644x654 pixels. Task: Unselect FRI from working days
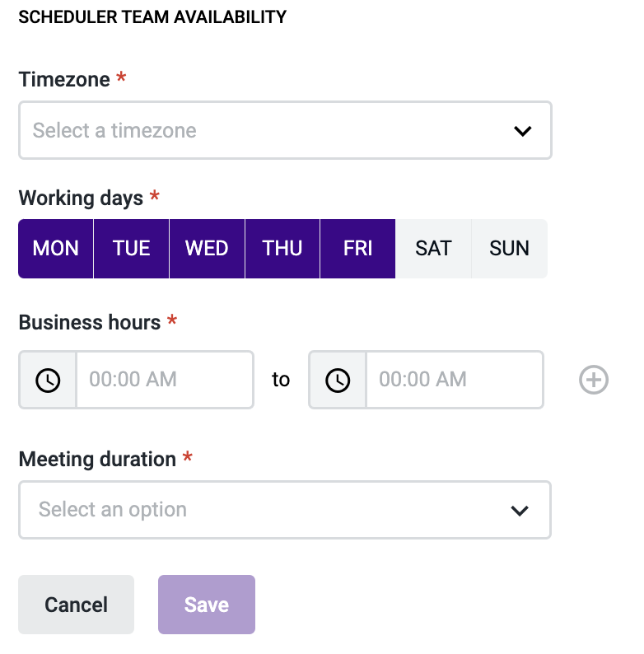[358, 249]
